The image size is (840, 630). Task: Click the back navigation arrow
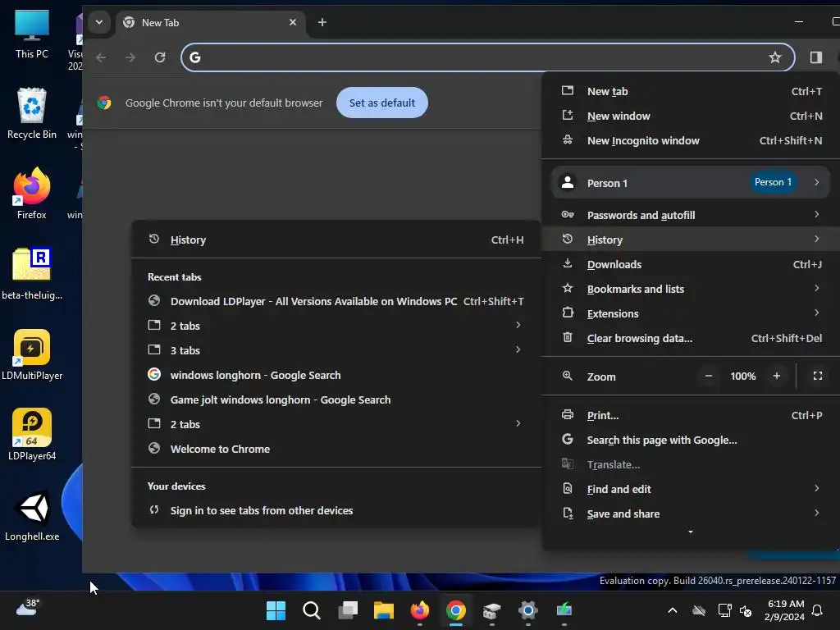click(101, 57)
